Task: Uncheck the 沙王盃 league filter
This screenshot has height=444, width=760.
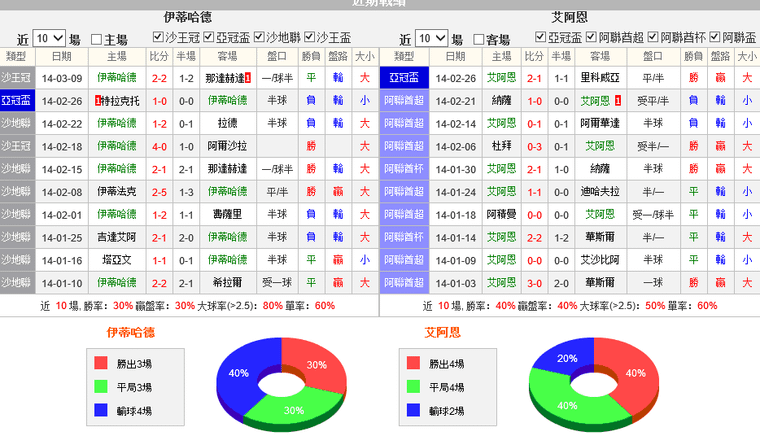Action: coord(309,37)
